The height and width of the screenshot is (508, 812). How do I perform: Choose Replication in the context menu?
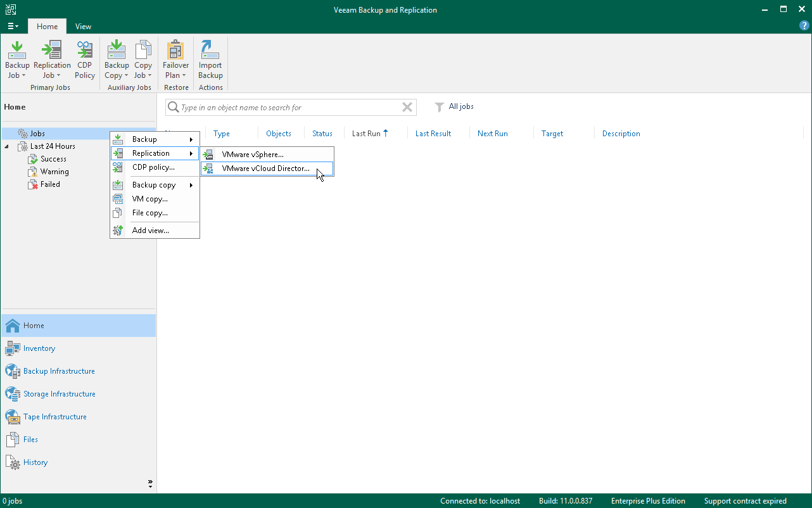click(x=155, y=153)
